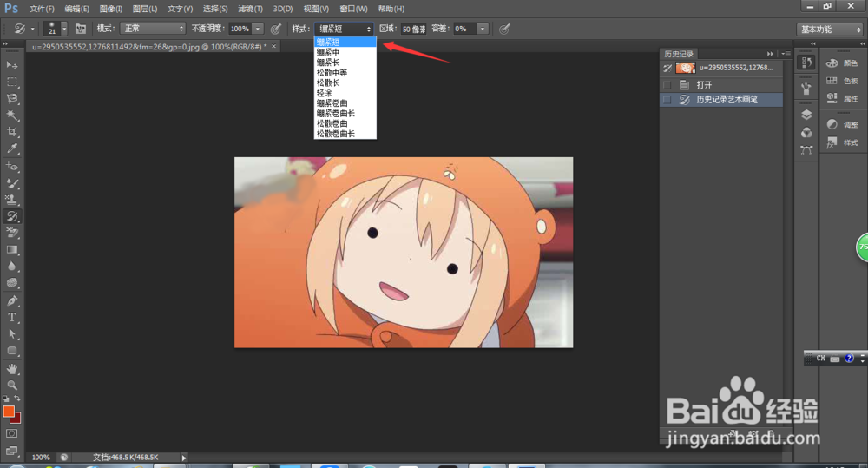Choose 绷紧中 style option

[345, 52]
